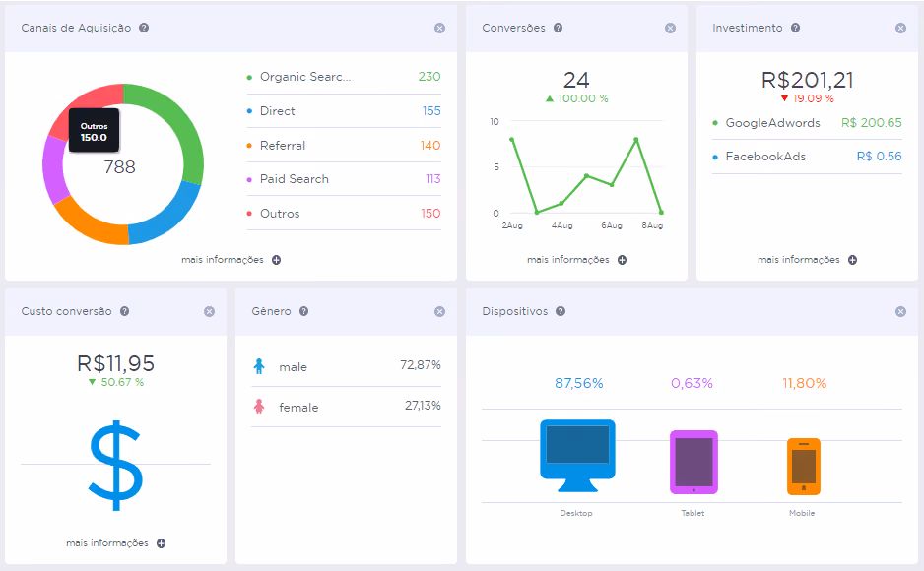Click the orange Mobile phone icon
This screenshot has width=924, height=571.
804,467
